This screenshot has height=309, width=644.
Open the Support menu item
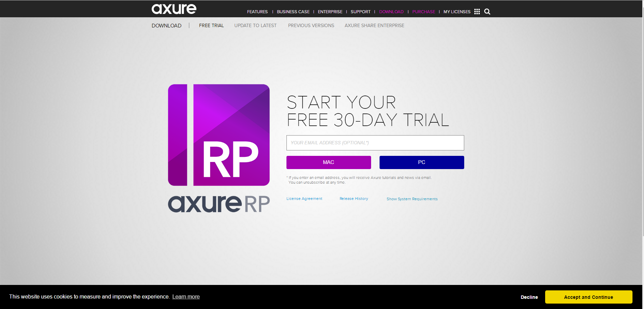pos(361,12)
